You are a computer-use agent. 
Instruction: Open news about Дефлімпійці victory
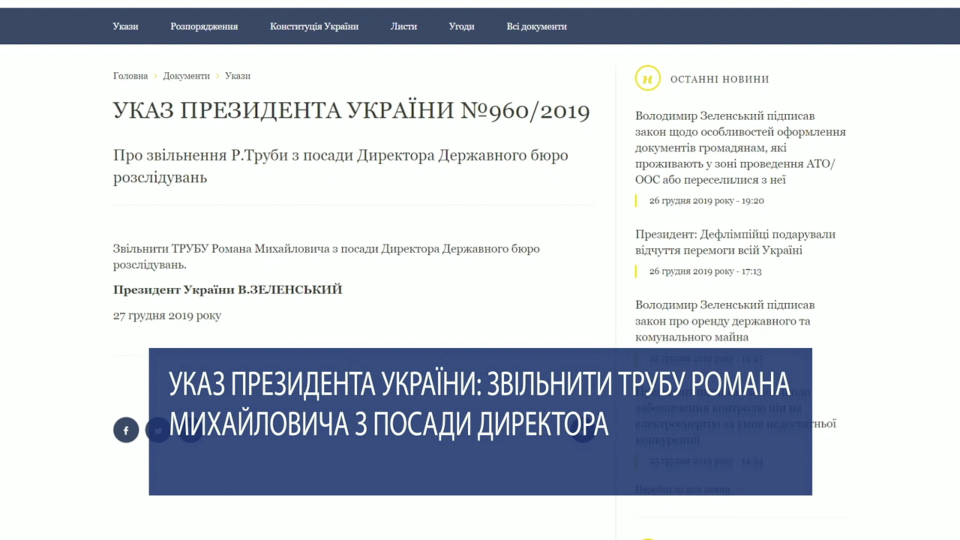click(735, 242)
